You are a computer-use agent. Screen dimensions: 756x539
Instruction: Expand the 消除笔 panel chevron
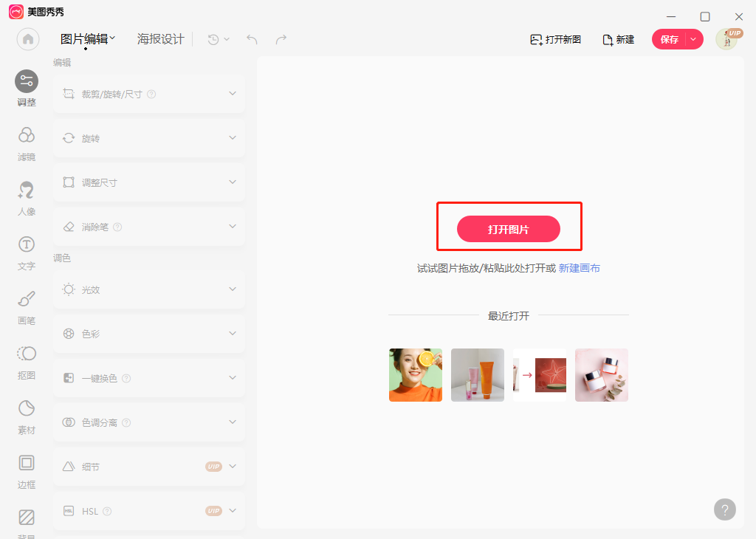[233, 227]
